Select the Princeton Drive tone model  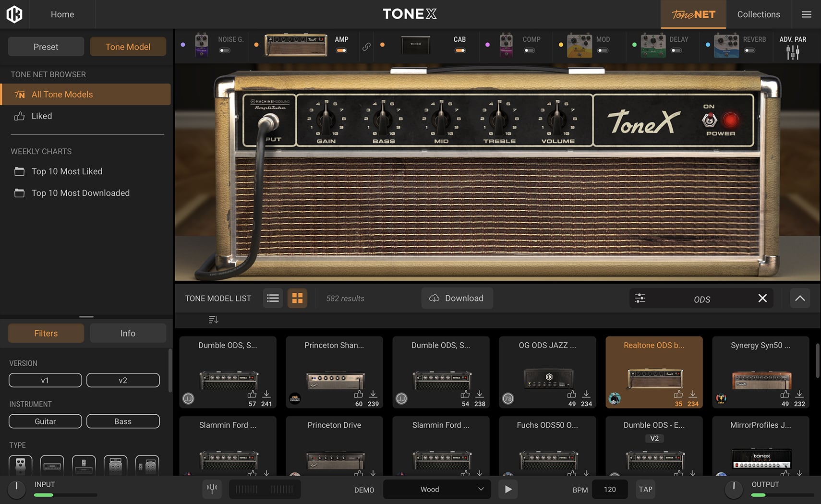point(334,446)
